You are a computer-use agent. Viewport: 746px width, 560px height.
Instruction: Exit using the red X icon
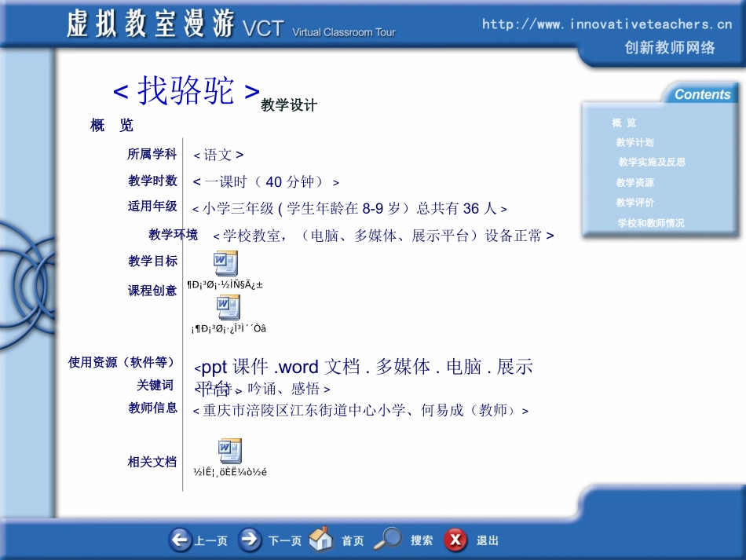pyautogui.click(x=455, y=540)
